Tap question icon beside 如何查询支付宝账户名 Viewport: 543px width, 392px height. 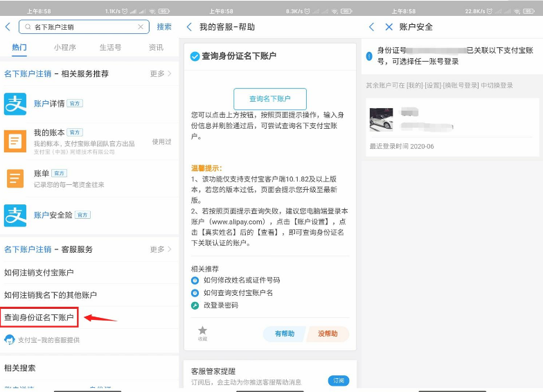coord(195,294)
